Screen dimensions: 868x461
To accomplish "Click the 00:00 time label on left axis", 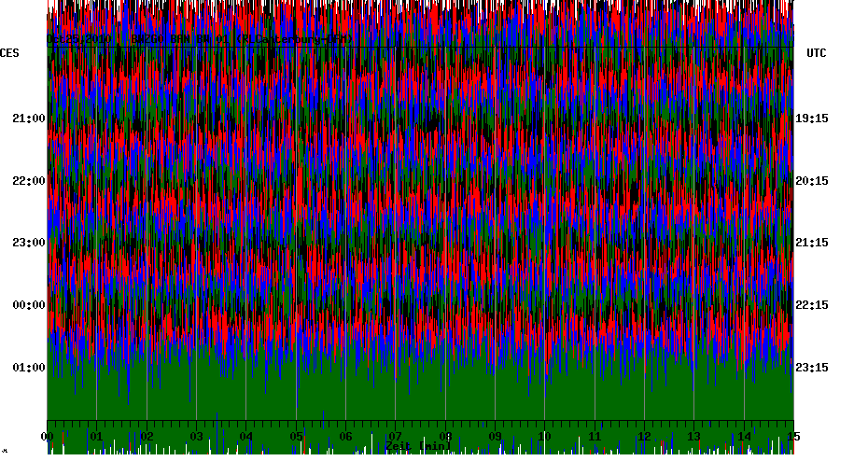I will 28,305.
